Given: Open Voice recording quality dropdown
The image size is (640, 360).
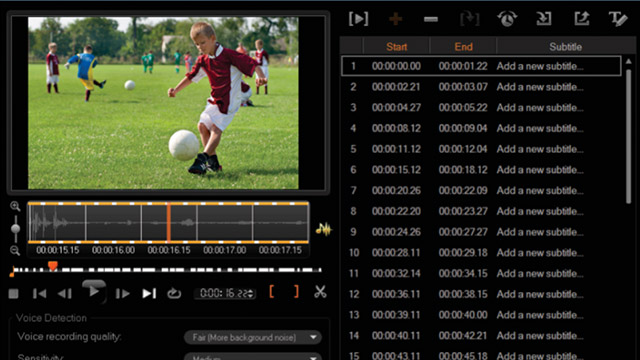Looking at the screenshot, I should pyautogui.click(x=253, y=338).
